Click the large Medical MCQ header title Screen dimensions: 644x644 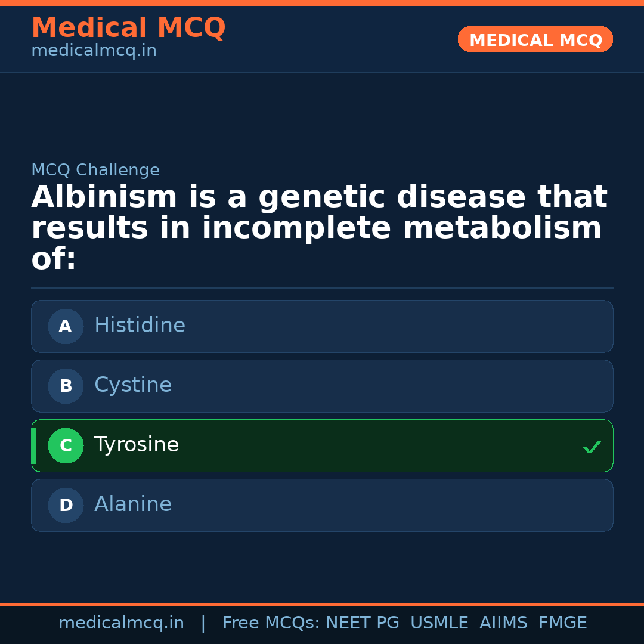coord(128,28)
